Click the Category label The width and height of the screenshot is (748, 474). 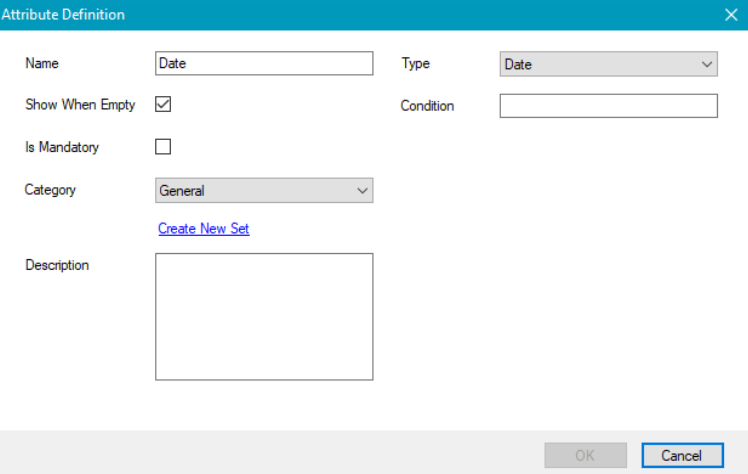pos(50,190)
